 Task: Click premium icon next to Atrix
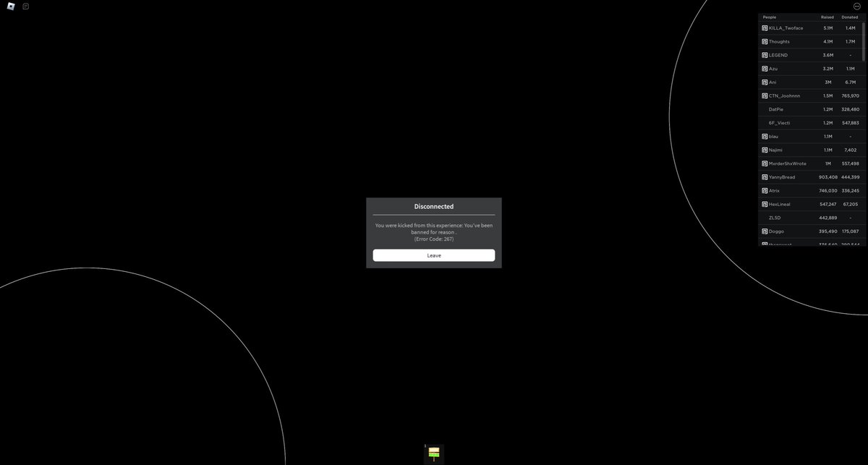coord(765,191)
